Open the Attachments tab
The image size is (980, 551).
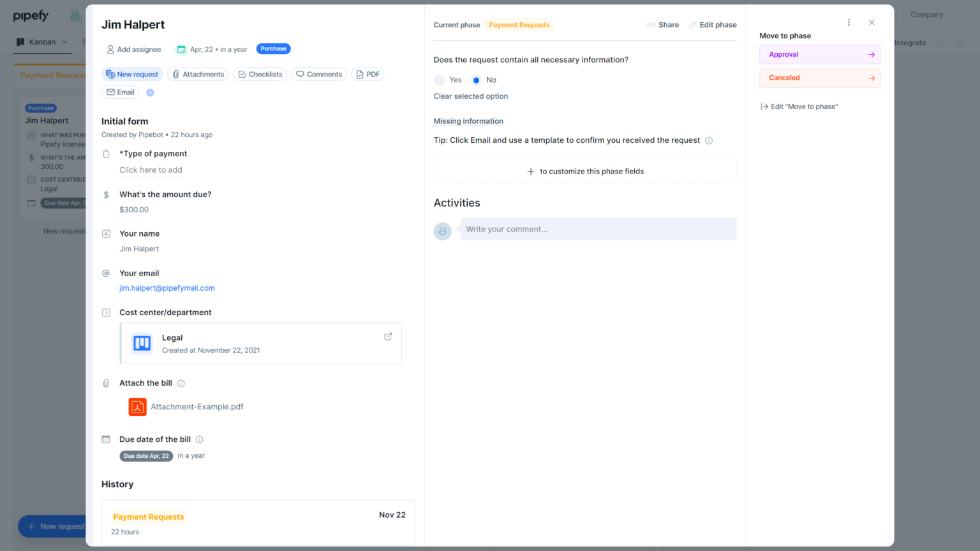point(198,75)
